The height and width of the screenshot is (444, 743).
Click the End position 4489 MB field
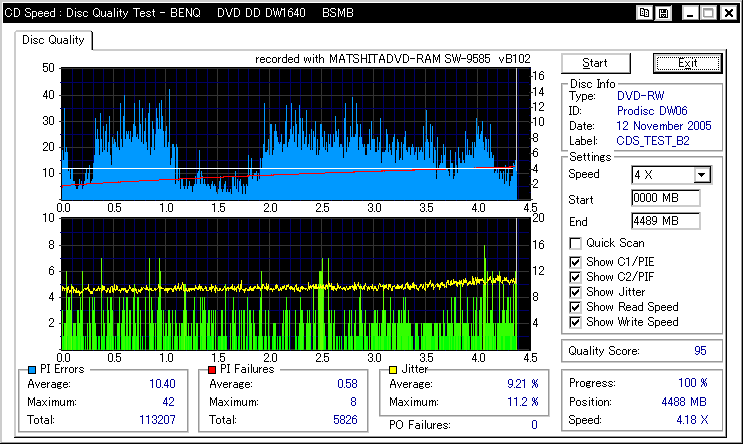coord(665,221)
